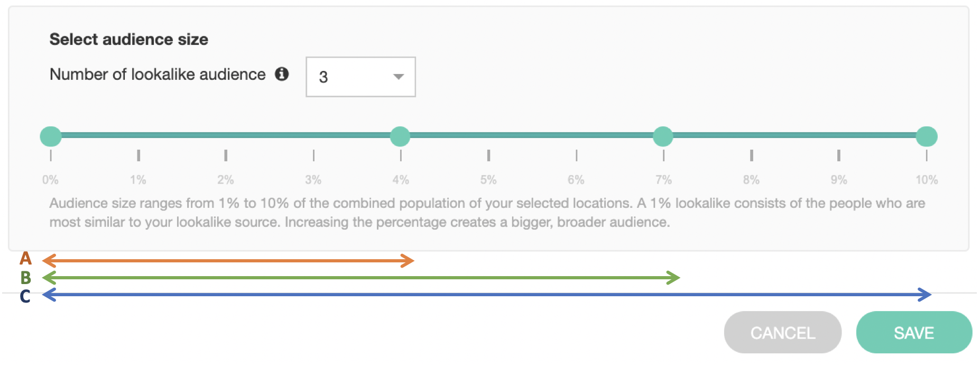Click the info icon beside lookalike audience

[x=282, y=74]
